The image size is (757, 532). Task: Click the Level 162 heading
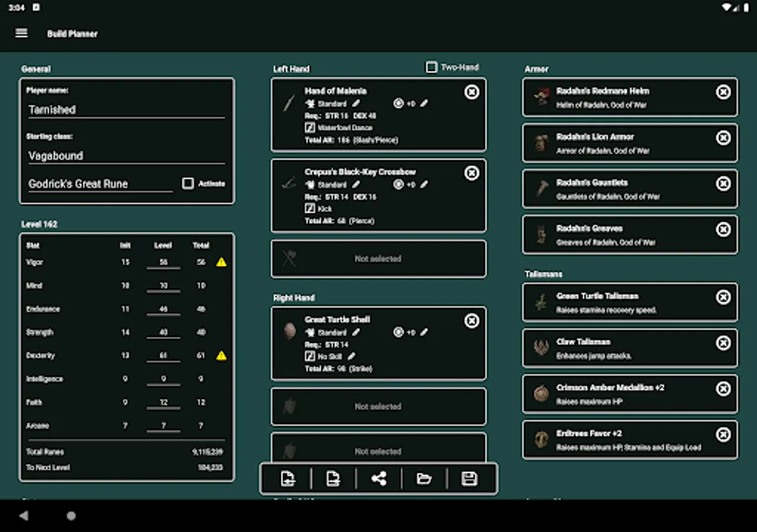39,225
